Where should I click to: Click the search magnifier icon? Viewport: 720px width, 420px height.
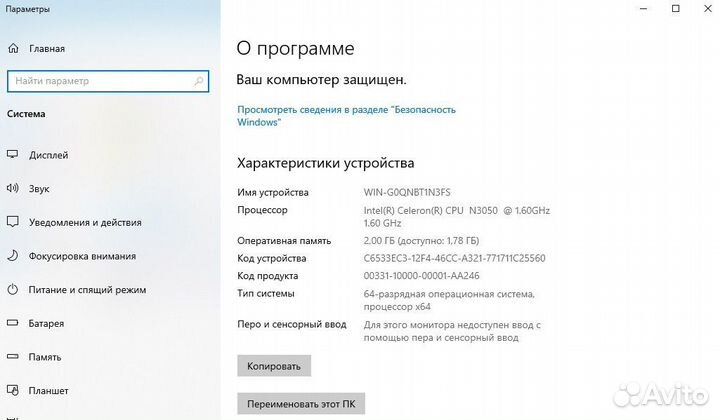point(198,81)
